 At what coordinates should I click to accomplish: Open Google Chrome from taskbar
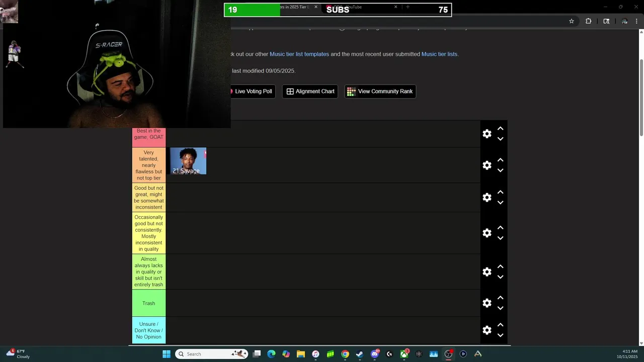coord(345,354)
